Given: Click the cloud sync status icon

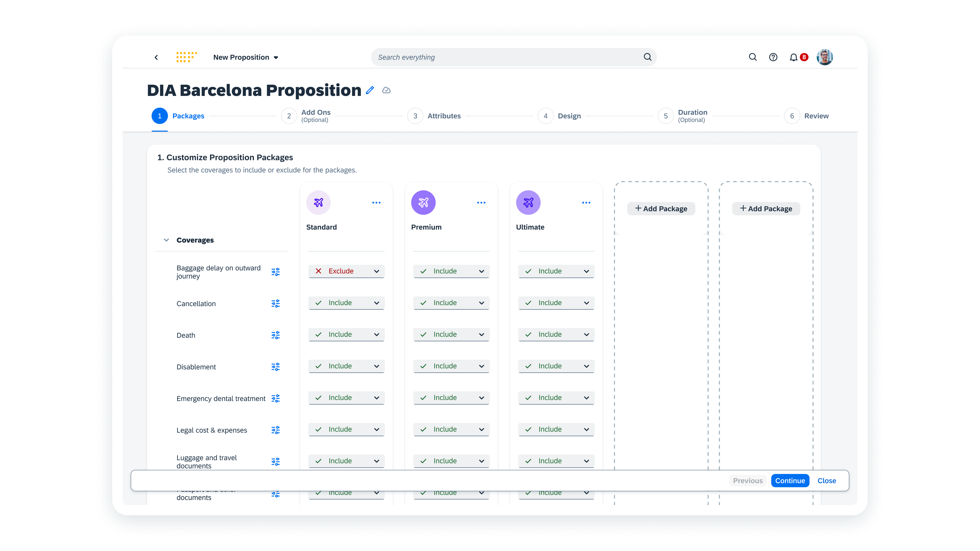Looking at the screenshot, I should [386, 90].
